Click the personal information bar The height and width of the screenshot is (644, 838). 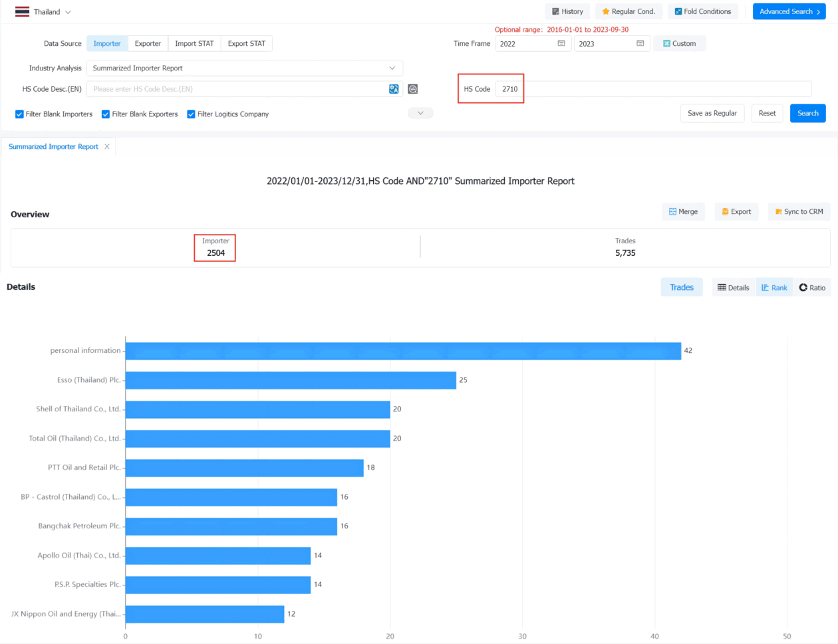click(x=403, y=351)
